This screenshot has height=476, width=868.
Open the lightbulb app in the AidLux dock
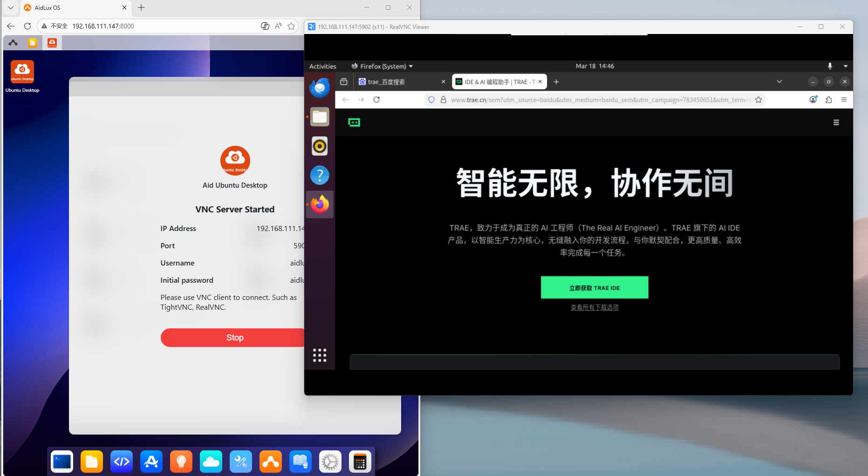[181, 462]
